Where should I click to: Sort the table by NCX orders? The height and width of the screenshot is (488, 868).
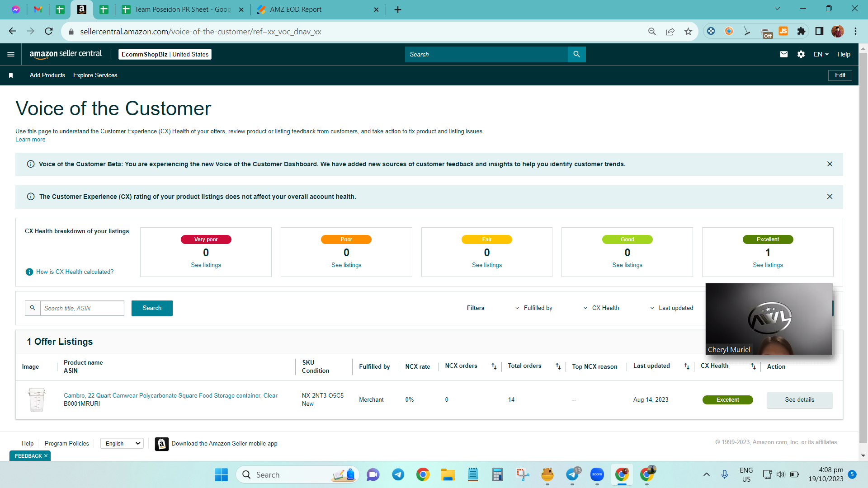click(494, 366)
